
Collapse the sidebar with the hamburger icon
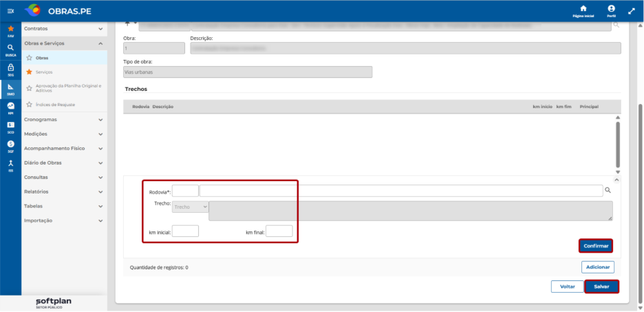10,11
